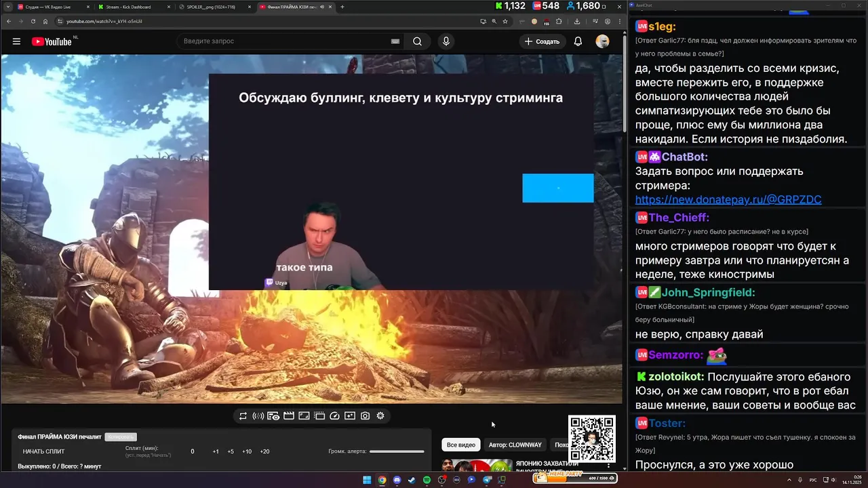Open the YouTube account avatar menu
The image size is (868, 488).
pos(602,41)
